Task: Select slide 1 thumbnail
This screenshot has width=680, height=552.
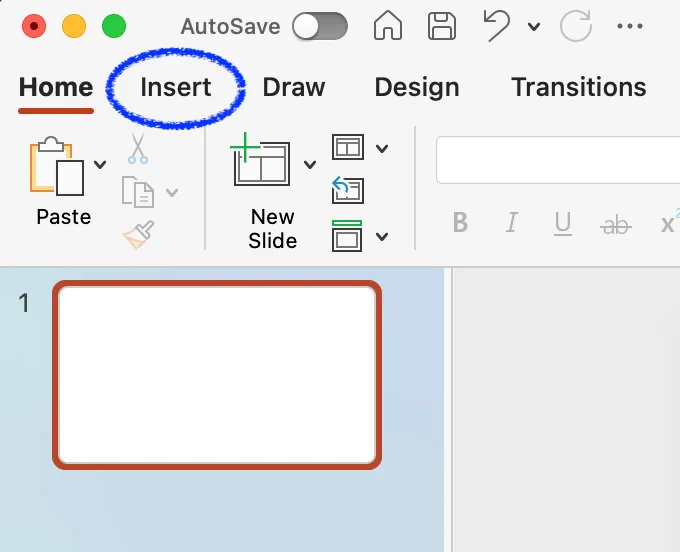Action: 217,375
